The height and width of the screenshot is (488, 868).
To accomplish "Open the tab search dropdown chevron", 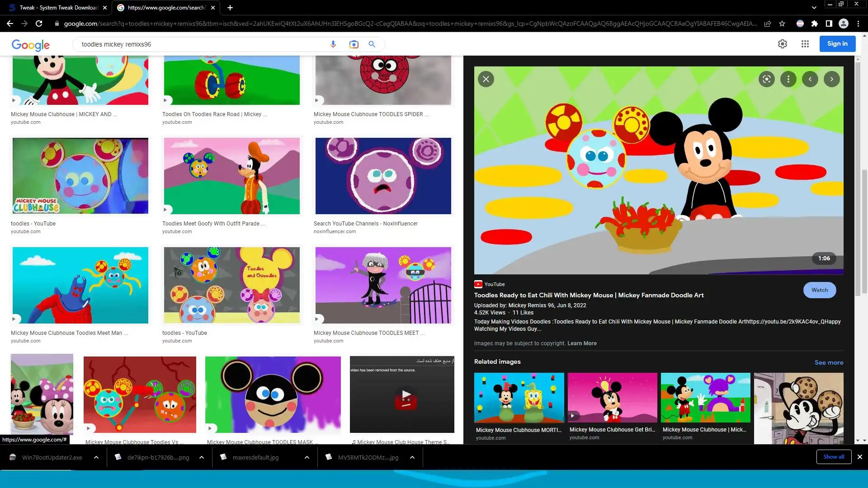I will pos(814,8).
